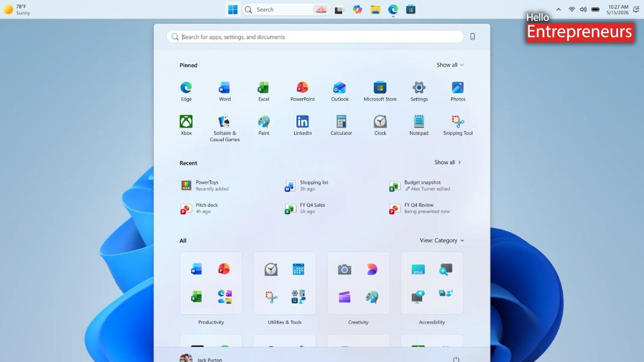Image resolution: width=644 pixels, height=362 pixels.
Task: Open File Explorer from the taskbar
Action: (375, 10)
